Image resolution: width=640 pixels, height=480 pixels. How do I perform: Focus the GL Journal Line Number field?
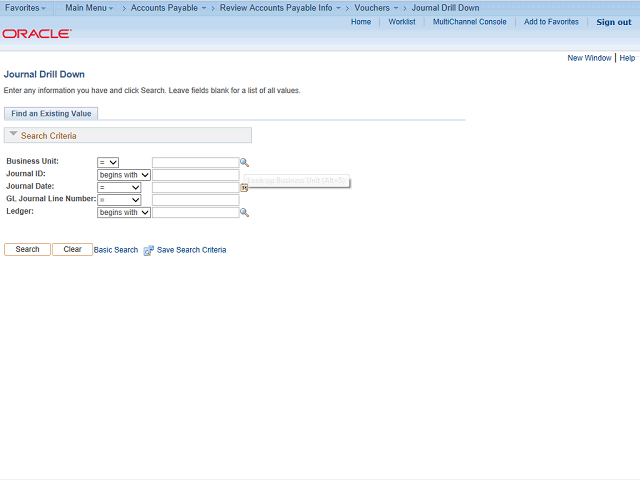click(196, 200)
